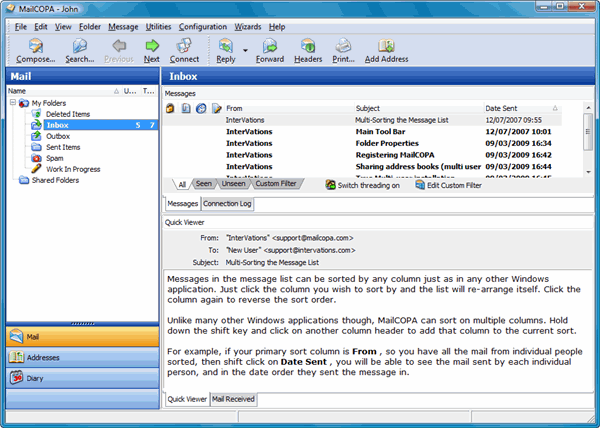The width and height of the screenshot is (600, 428).
Task: Select the Spam folder
Action: point(55,158)
